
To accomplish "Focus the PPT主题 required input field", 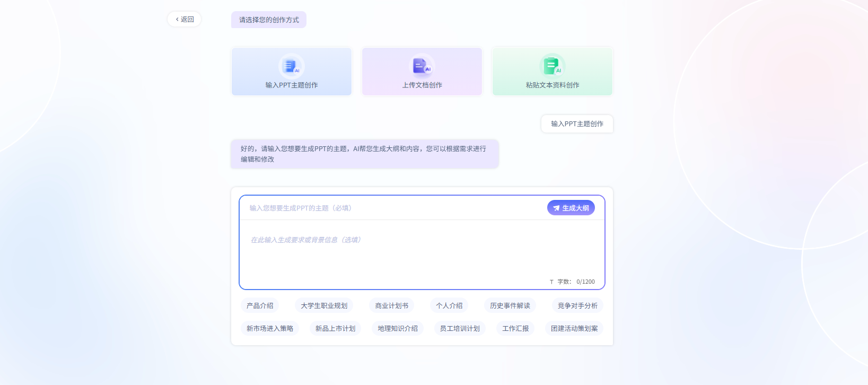I will point(392,208).
